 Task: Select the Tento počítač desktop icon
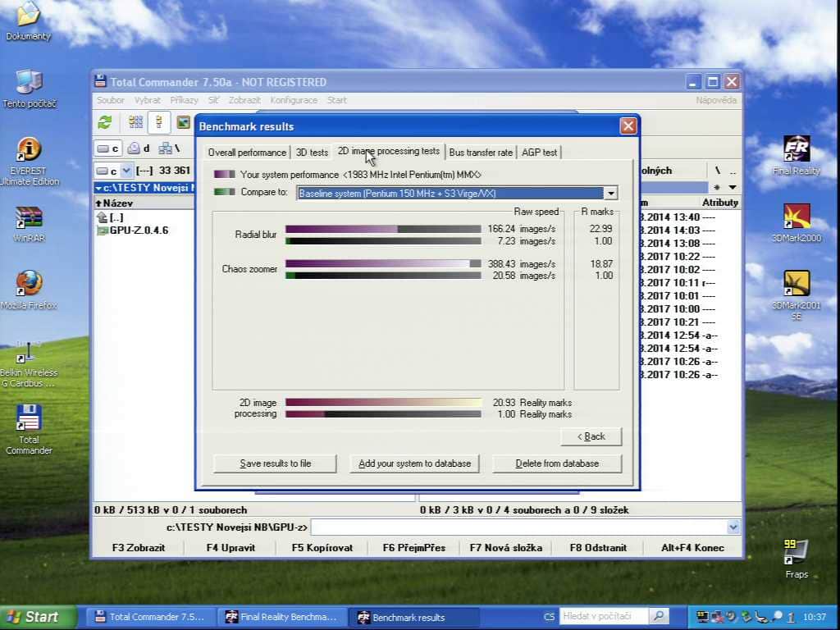coord(29,89)
